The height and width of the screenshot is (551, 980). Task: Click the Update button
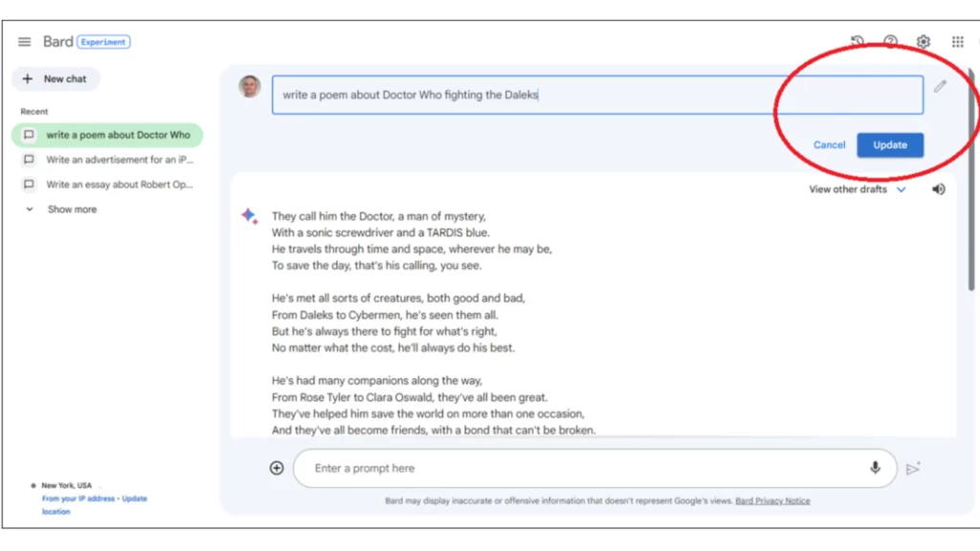click(890, 145)
